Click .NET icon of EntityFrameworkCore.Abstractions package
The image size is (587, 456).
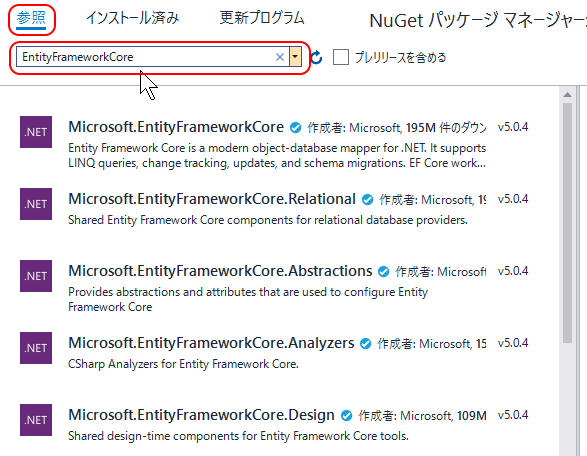tap(36, 276)
